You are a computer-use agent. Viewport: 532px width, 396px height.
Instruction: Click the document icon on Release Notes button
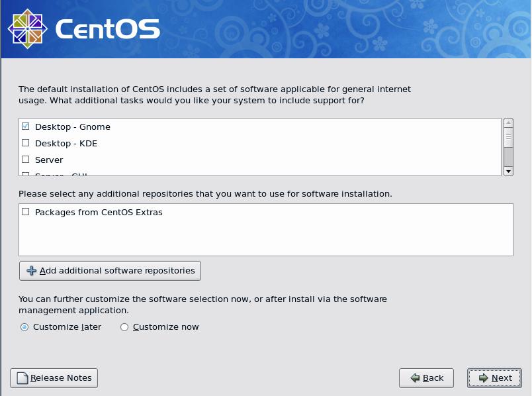tap(22, 377)
